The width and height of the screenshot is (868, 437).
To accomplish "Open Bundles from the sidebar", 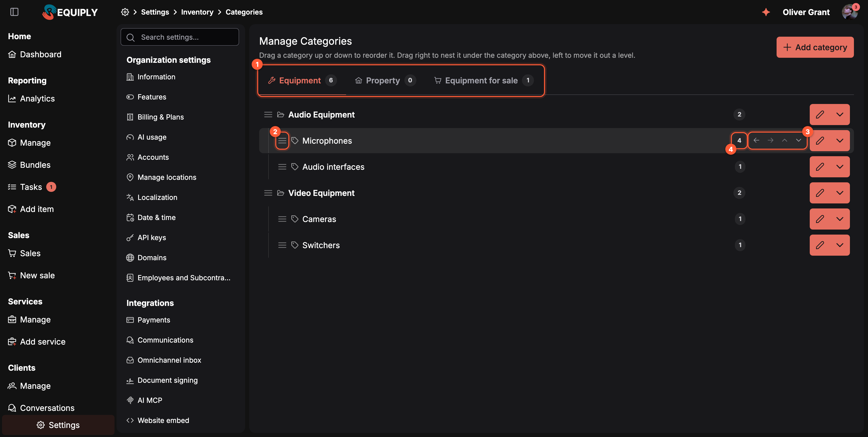I will (29, 165).
